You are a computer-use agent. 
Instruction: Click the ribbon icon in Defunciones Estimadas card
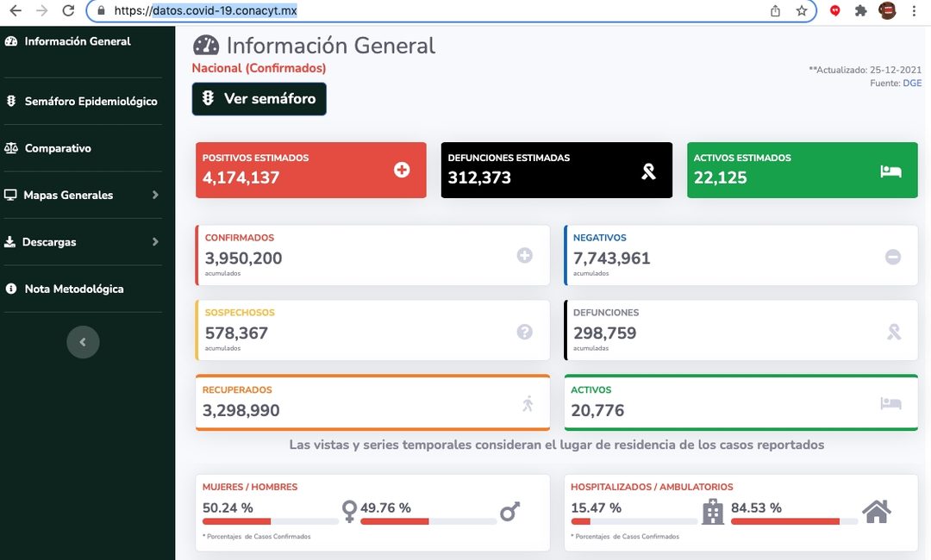click(x=648, y=171)
